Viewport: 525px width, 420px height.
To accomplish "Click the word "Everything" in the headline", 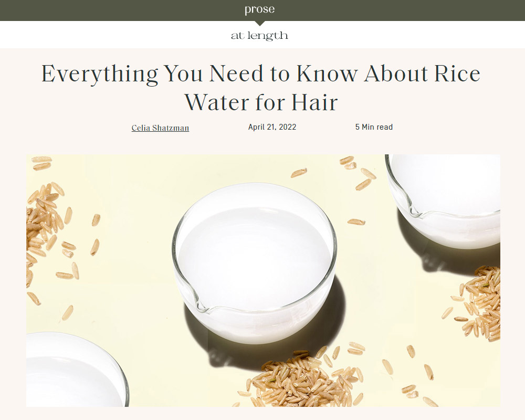I will [x=99, y=75].
